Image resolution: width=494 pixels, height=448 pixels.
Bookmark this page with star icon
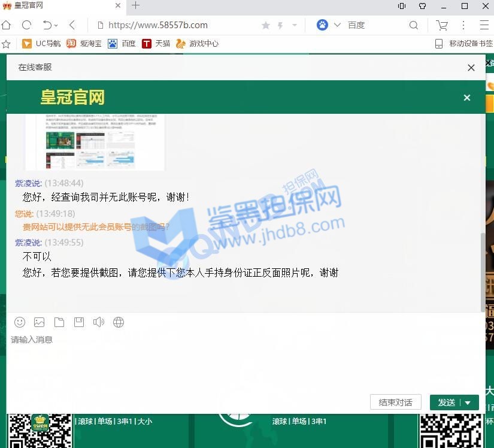point(266,25)
